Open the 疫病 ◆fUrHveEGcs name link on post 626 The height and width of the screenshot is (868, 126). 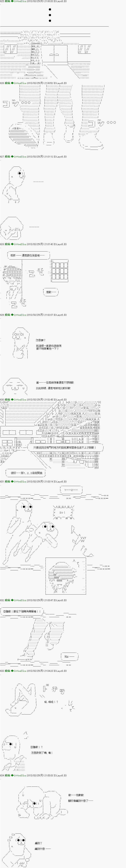[x=16, y=83]
